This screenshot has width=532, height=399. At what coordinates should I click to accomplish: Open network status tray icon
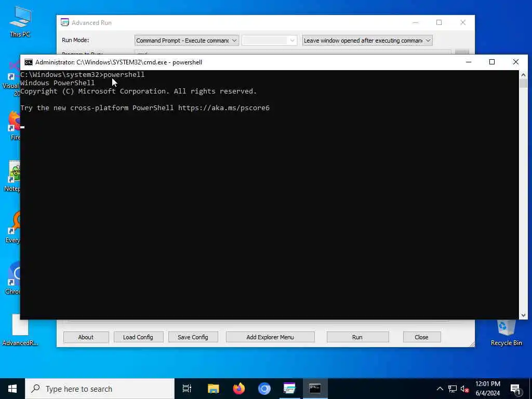click(453, 389)
